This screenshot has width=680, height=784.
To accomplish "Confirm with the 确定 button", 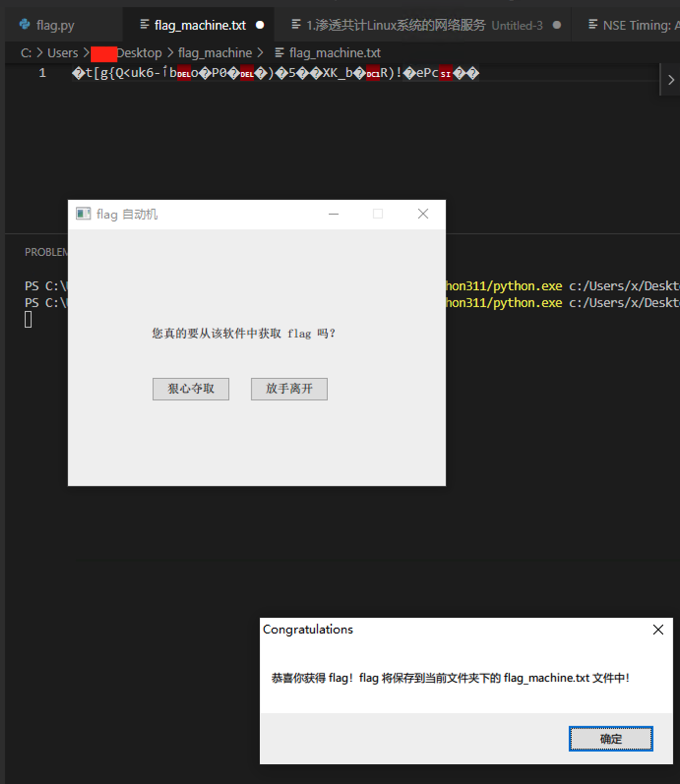I will tap(611, 739).
